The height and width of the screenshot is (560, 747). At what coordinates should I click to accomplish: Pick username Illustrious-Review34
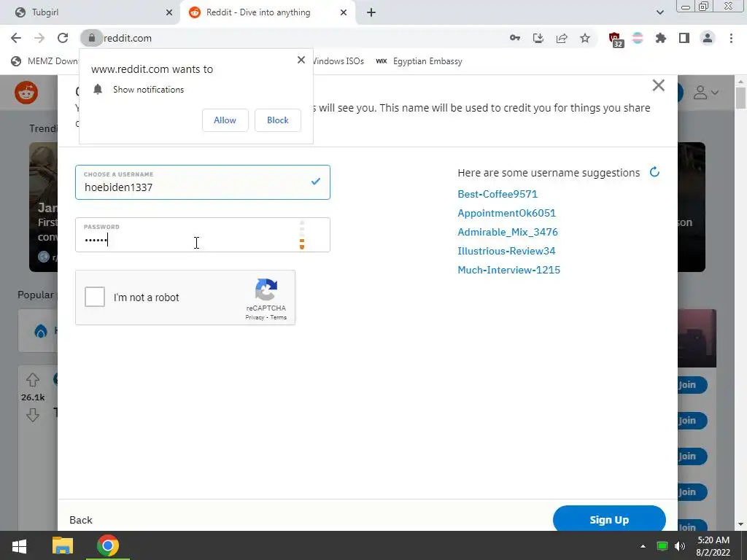pos(506,251)
